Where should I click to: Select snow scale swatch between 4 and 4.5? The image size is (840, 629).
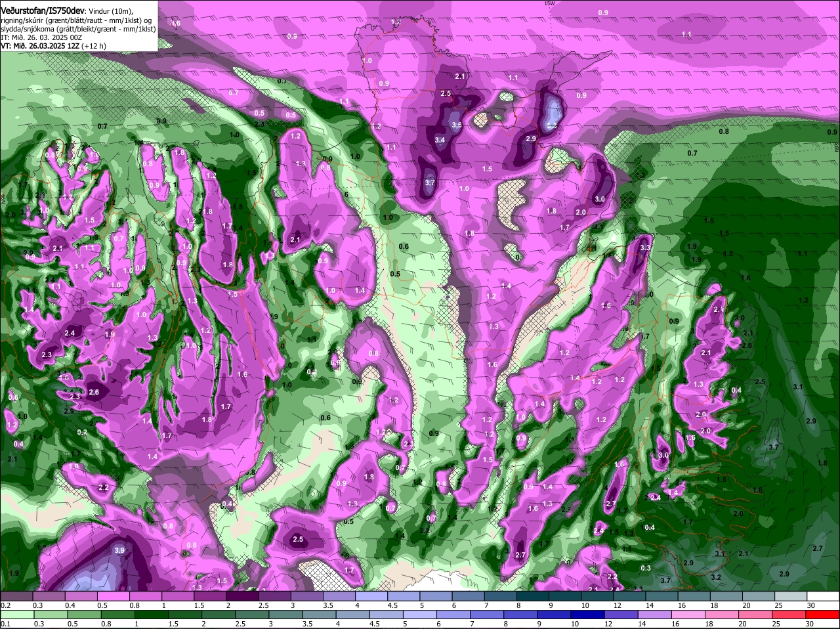pos(371,596)
